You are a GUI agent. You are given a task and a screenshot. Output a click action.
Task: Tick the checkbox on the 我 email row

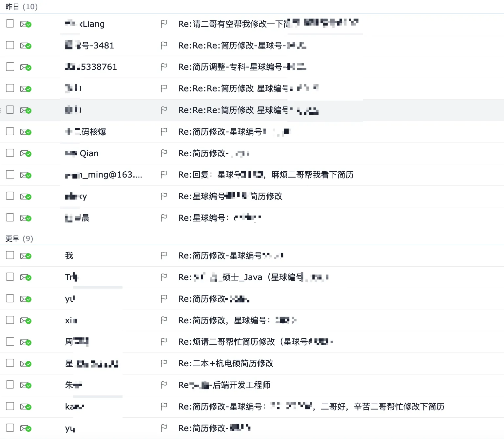(x=10, y=255)
